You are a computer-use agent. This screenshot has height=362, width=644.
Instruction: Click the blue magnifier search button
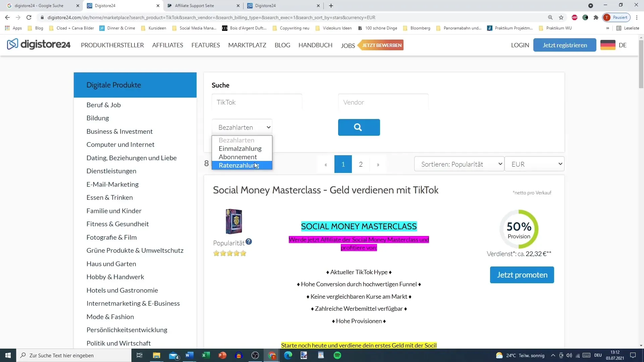tap(359, 127)
